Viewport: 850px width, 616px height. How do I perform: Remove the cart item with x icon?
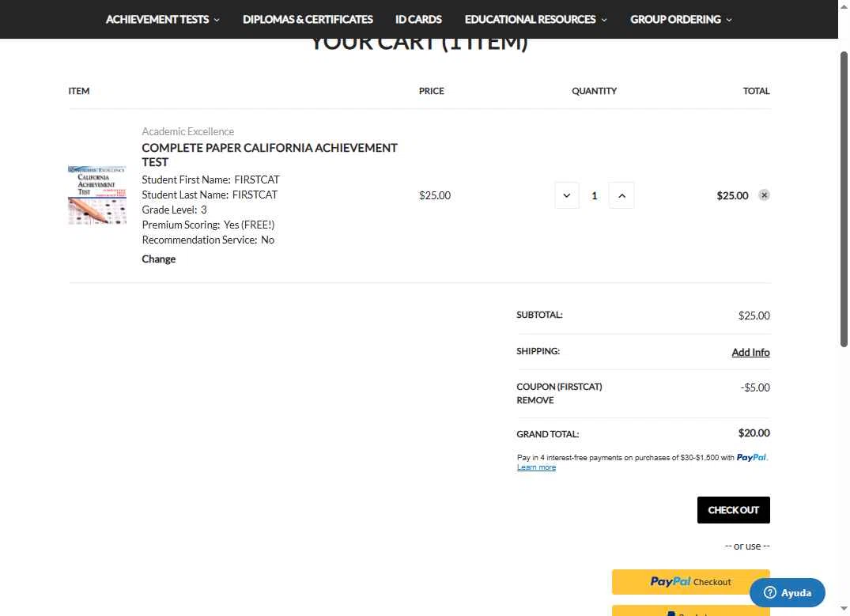click(x=764, y=195)
